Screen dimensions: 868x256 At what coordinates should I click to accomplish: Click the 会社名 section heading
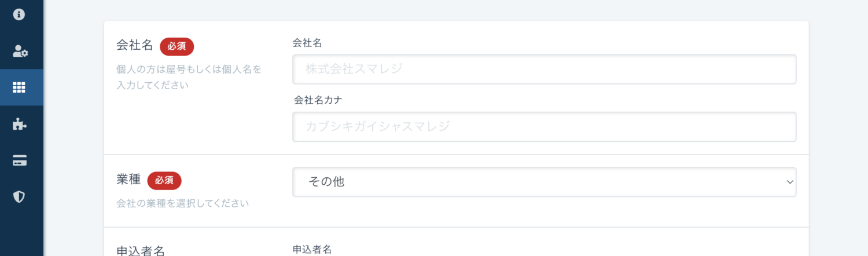coord(134,46)
